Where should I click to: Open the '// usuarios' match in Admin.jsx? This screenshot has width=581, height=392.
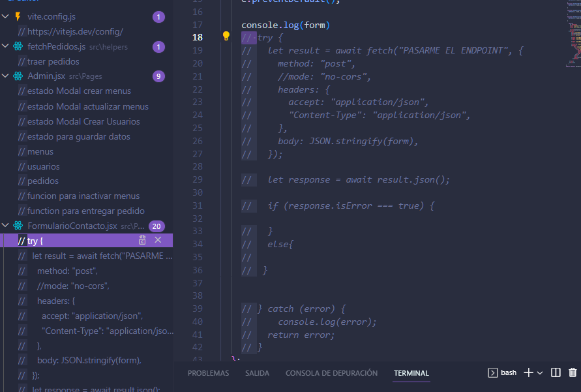(x=39, y=166)
